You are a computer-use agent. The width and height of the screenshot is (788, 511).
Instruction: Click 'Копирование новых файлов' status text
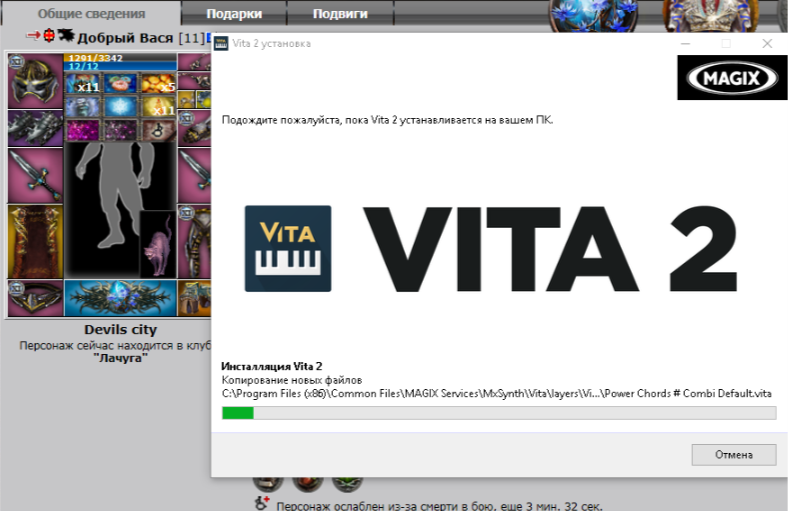[291, 380]
